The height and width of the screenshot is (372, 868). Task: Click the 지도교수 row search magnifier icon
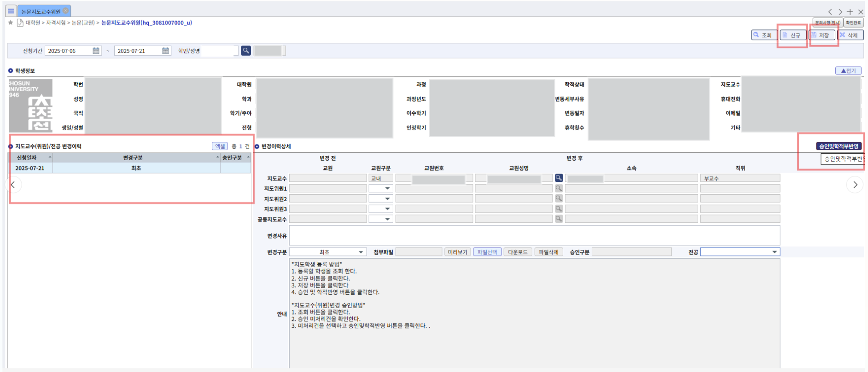point(559,178)
